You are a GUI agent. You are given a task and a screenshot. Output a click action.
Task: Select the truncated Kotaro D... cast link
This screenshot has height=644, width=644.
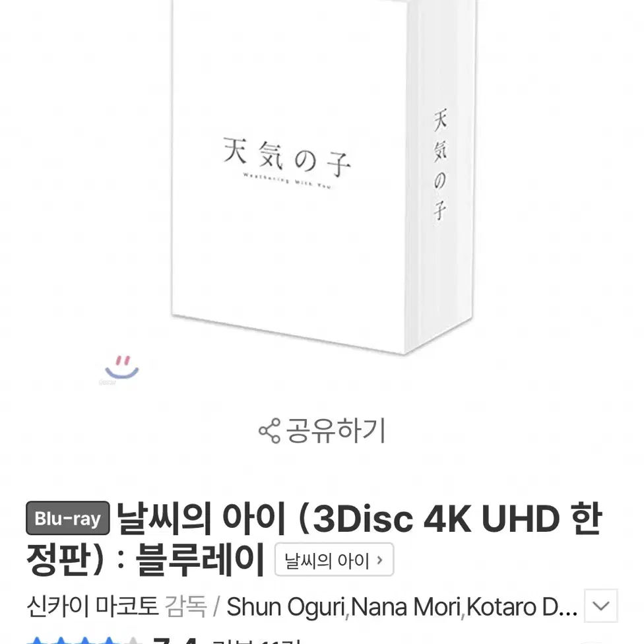pyautogui.click(x=522, y=607)
